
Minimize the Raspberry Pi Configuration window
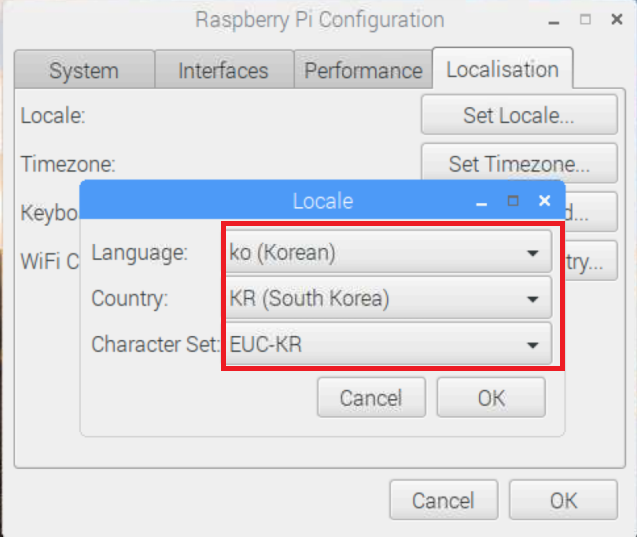554,22
